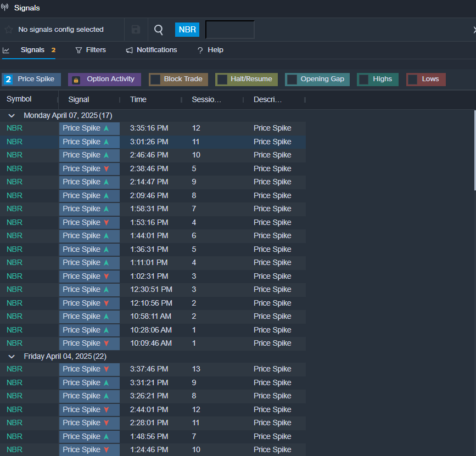Focus the symbol search input box

230,30
